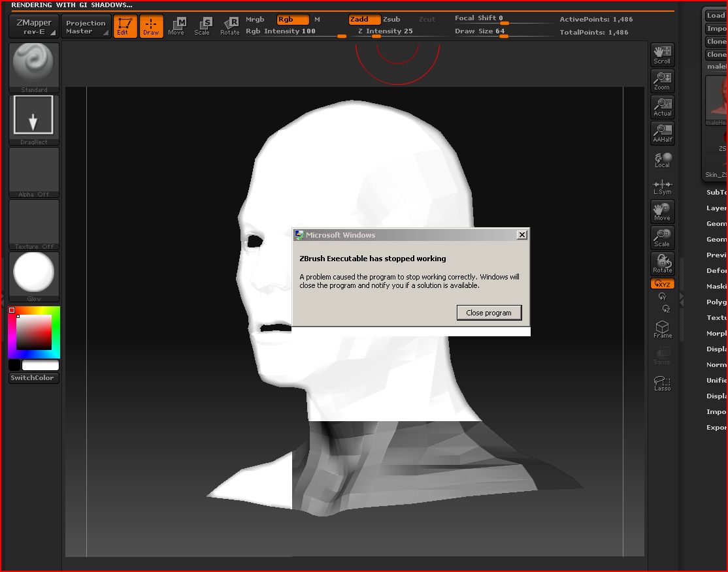Screen dimensions: 728x572
Task: Click Close program in error dialog
Action: point(489,313)
